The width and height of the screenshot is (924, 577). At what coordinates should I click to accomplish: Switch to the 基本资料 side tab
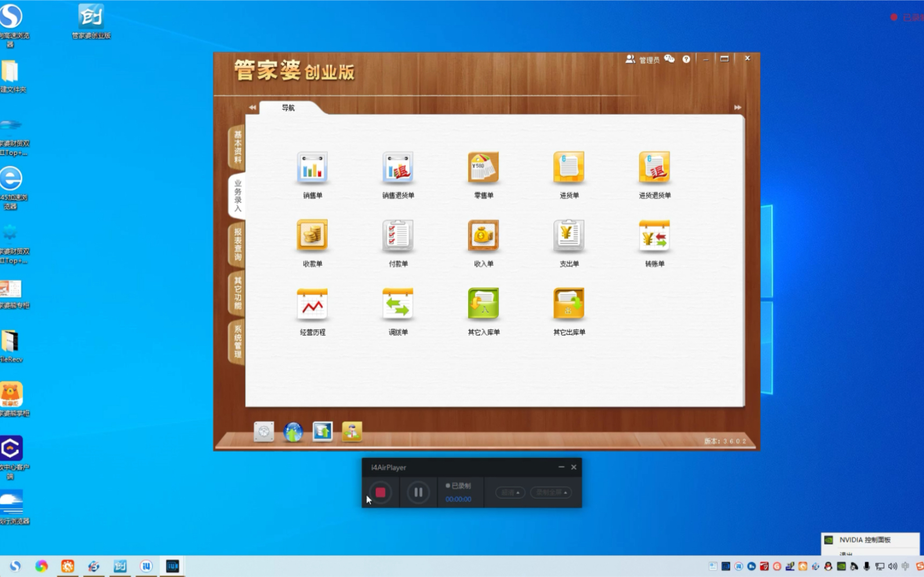pos(238,147)
